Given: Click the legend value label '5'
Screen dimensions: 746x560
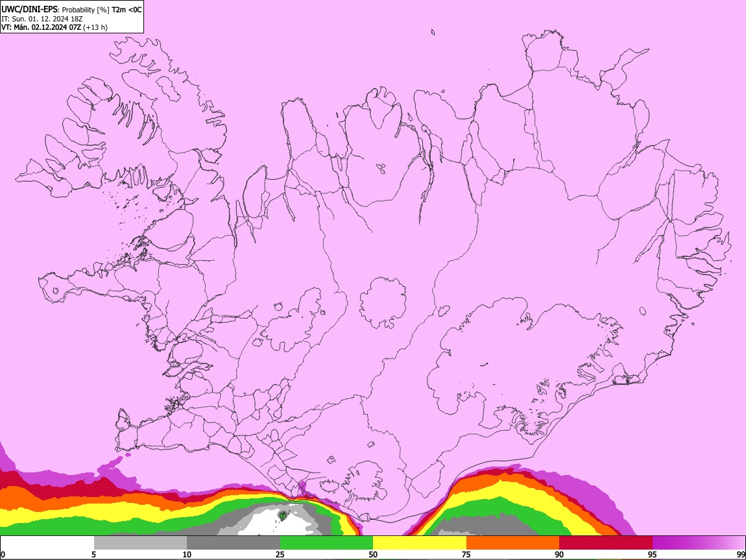Looking at the screenshot, I should point(93,554).
